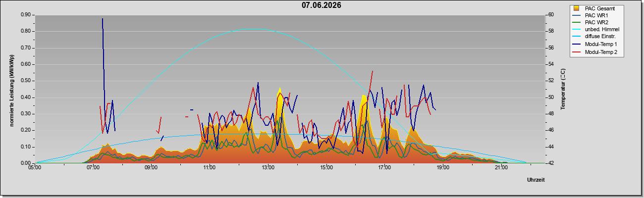This screenshot has width=644, height=198.
Task: Click the yellow power peak after 13:00
Action: 279,89
